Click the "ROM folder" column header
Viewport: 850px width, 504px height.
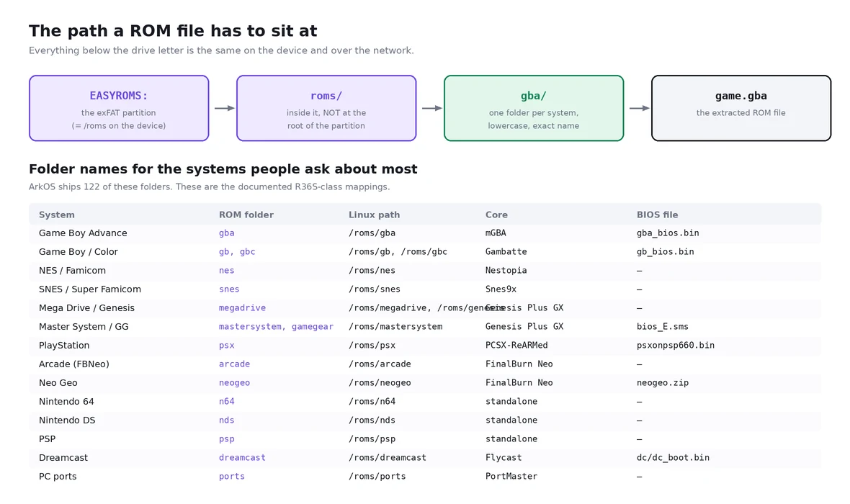click(246, 215)
